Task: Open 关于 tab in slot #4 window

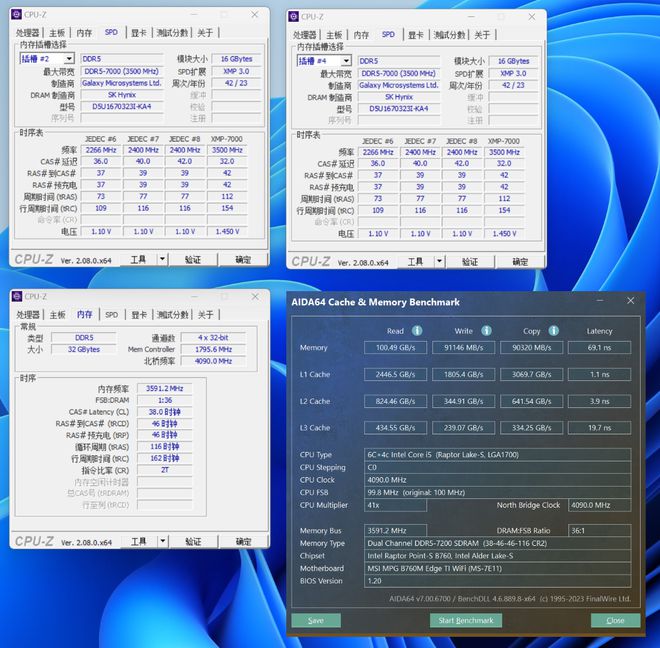Action: pos(482,35)
